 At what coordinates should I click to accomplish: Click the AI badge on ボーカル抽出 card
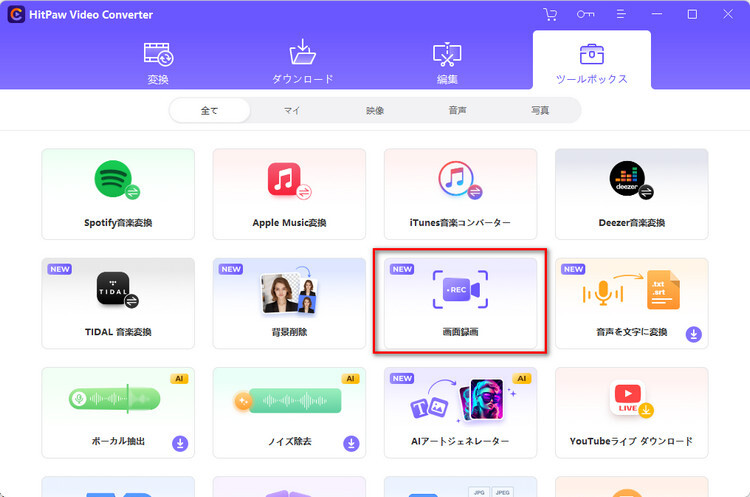[179, 378]
